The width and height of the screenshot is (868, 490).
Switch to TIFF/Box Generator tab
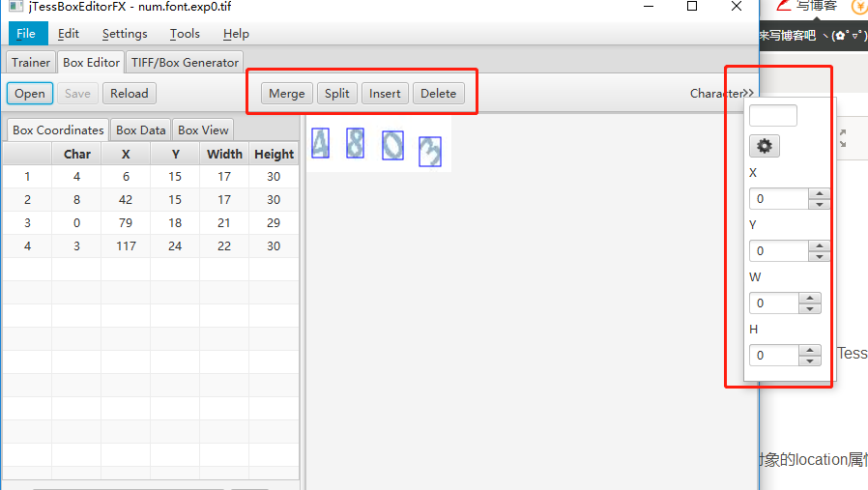tap(185, 63)
